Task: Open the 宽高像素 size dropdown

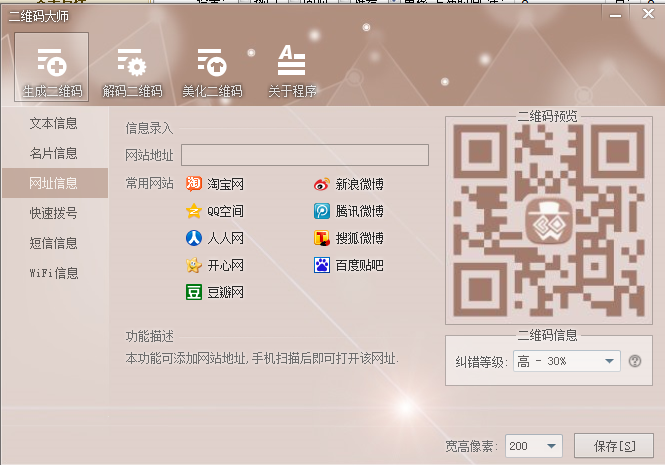Action: pos(550,446)
